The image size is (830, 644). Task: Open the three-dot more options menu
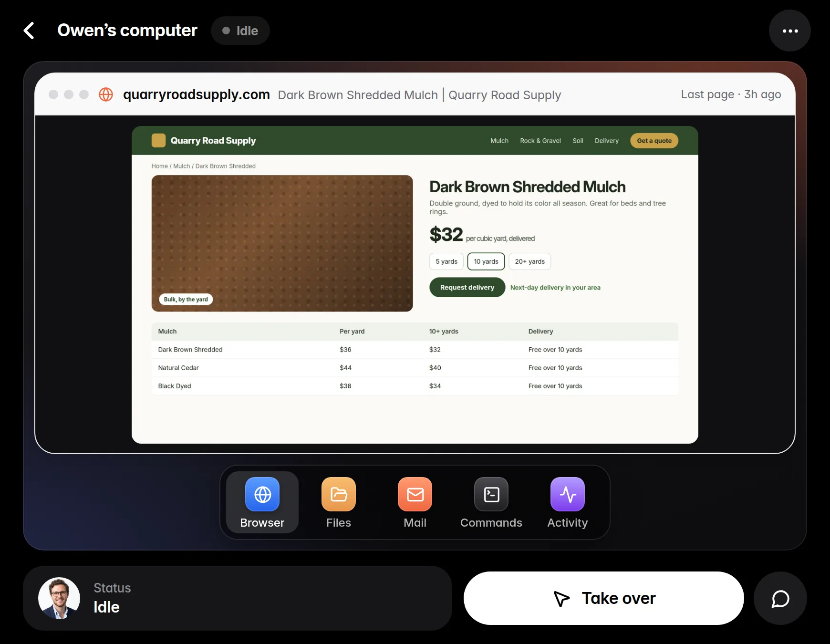tap(790, 31)
